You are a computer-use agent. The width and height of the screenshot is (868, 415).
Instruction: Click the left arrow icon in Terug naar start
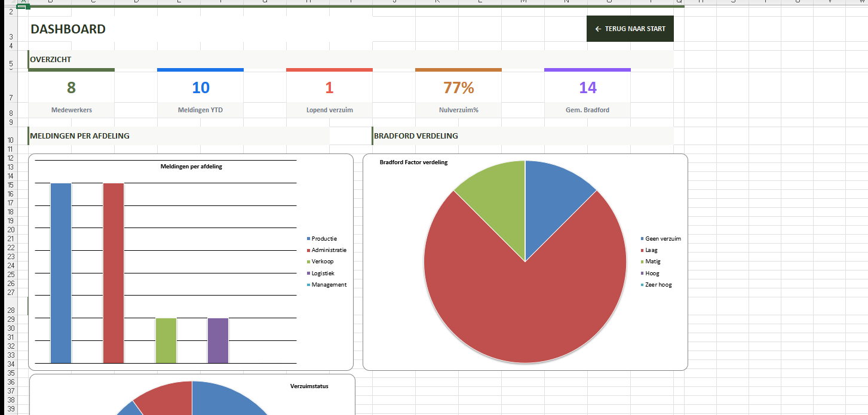(x=598, y=29)
